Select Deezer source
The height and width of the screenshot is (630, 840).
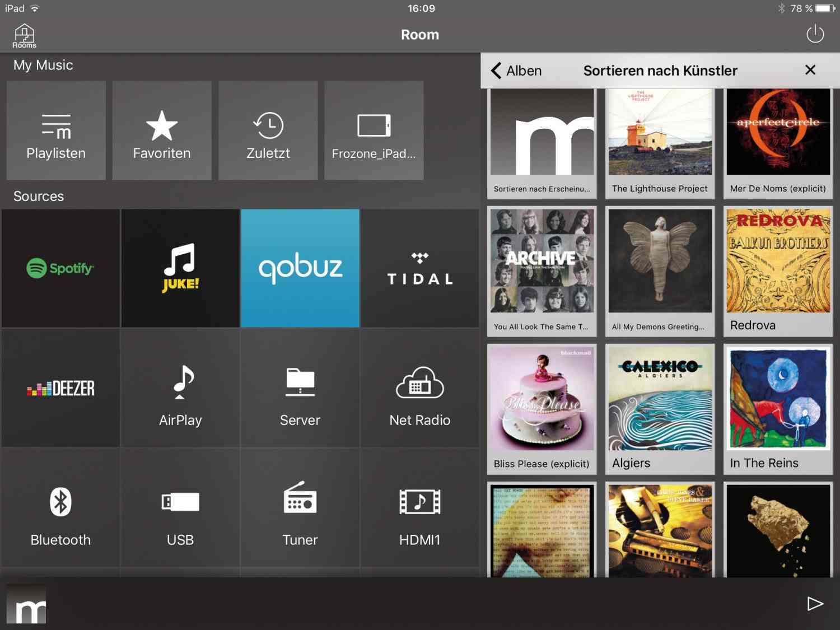(x=60, y=388)
